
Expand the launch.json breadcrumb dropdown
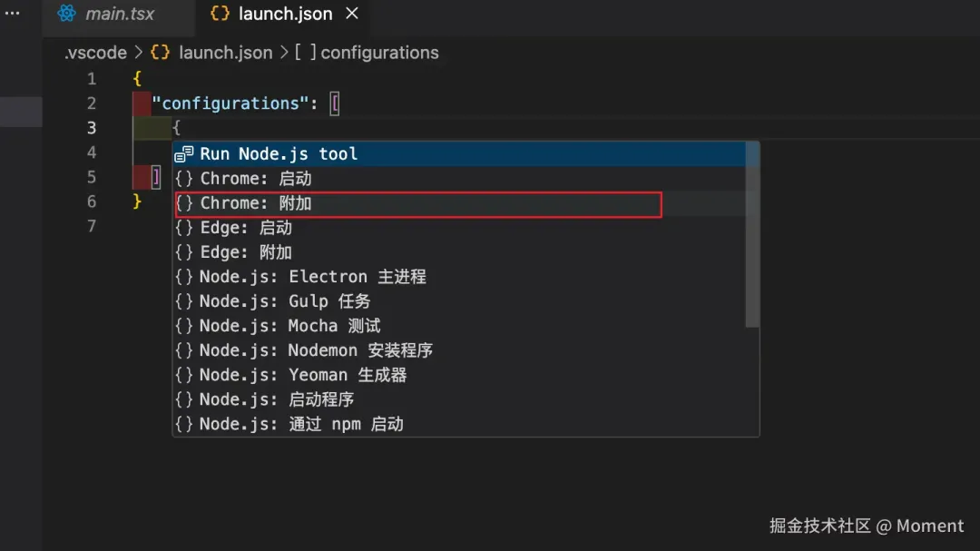pos(226,53)
